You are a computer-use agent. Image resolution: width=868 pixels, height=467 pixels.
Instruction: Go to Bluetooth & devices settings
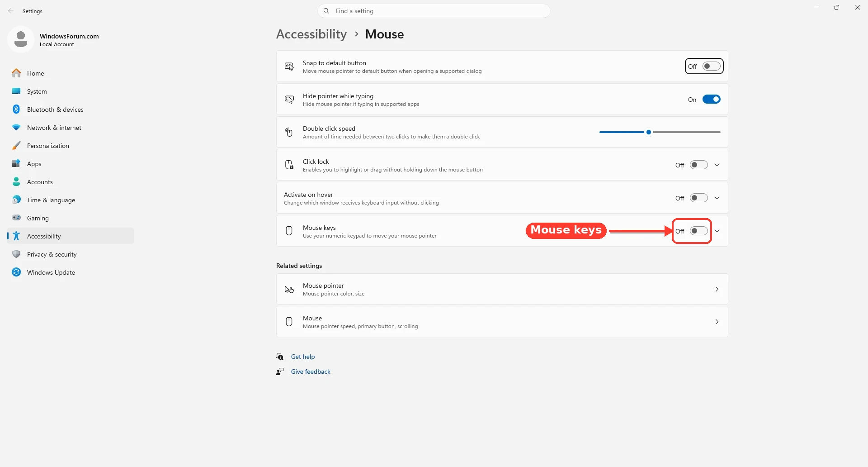tap(71, 109)
